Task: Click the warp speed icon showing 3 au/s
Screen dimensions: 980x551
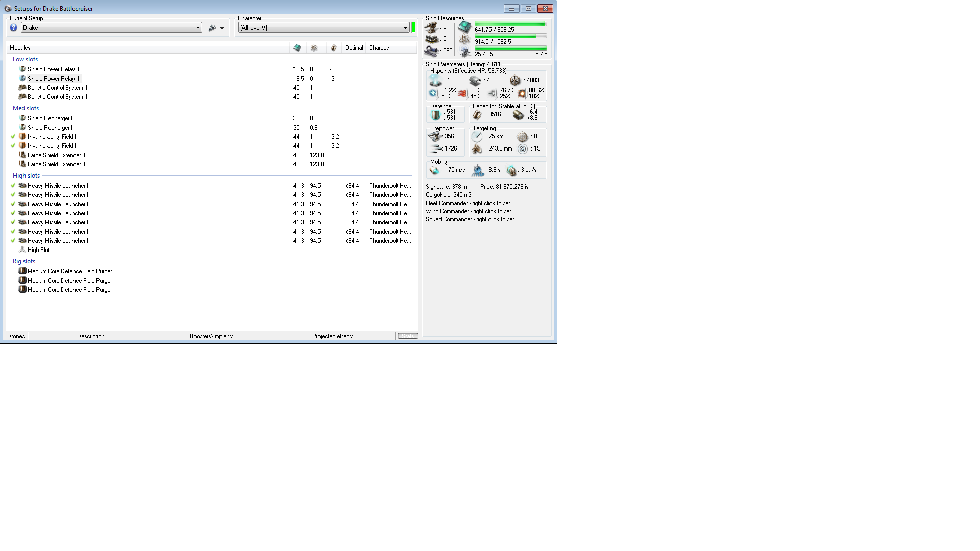Action: (511, 170)
